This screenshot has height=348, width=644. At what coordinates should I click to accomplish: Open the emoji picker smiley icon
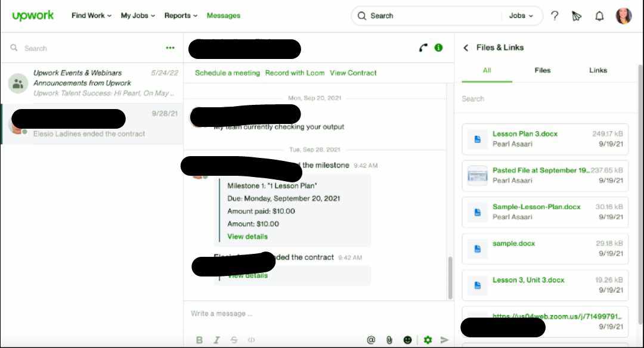click(x=407, y=340)
